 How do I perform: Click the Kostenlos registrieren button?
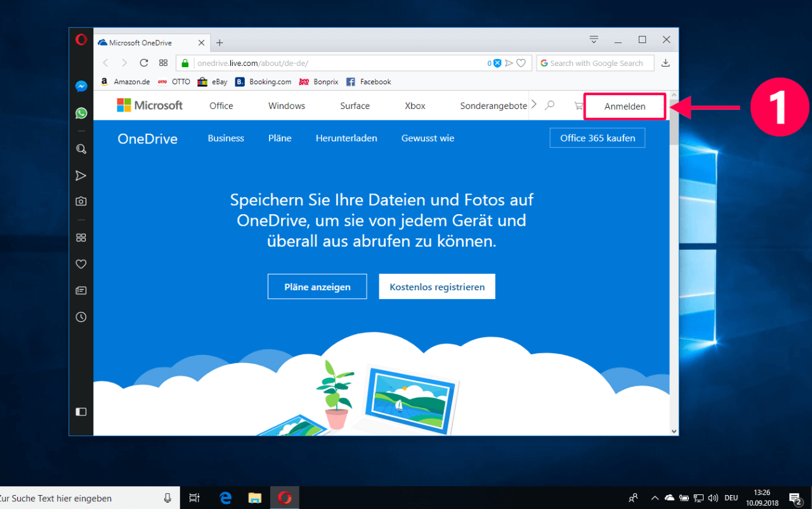click(x=437, y=287)
